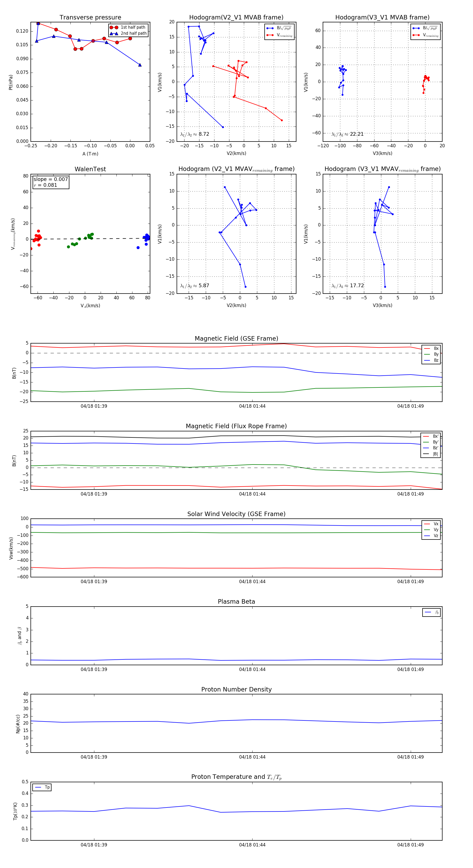Click the "Transverse pressure" plot title

coord(90,17)
